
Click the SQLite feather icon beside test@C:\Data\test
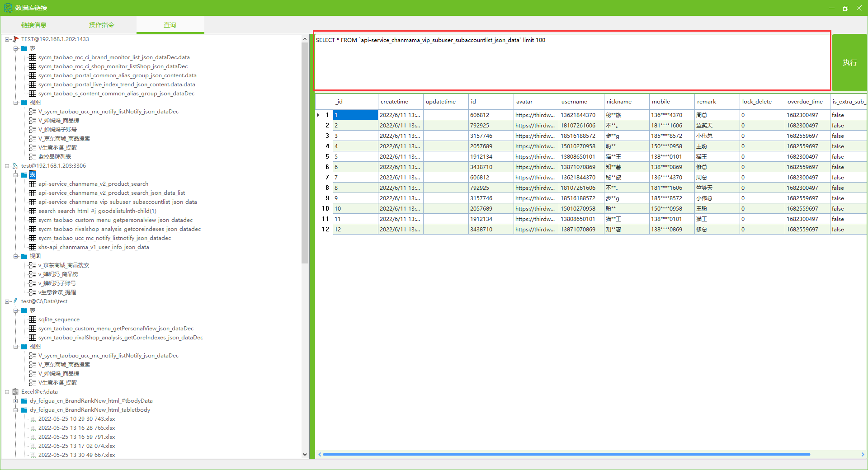coord(15,301)
